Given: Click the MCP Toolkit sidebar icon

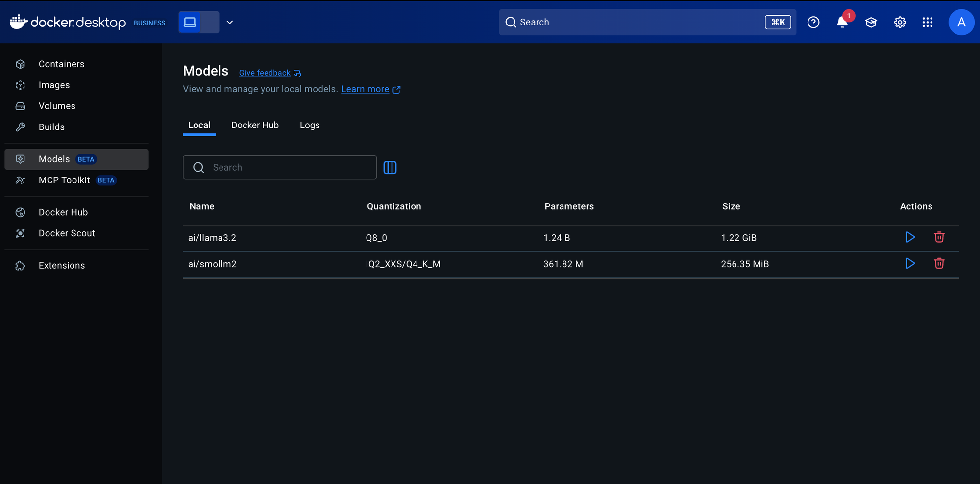Looking at the screenshot, I should pos(21,180).
